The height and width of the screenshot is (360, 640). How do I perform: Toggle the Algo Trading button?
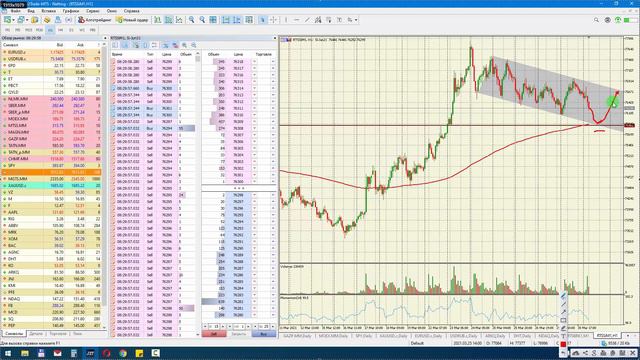point(95,20)
